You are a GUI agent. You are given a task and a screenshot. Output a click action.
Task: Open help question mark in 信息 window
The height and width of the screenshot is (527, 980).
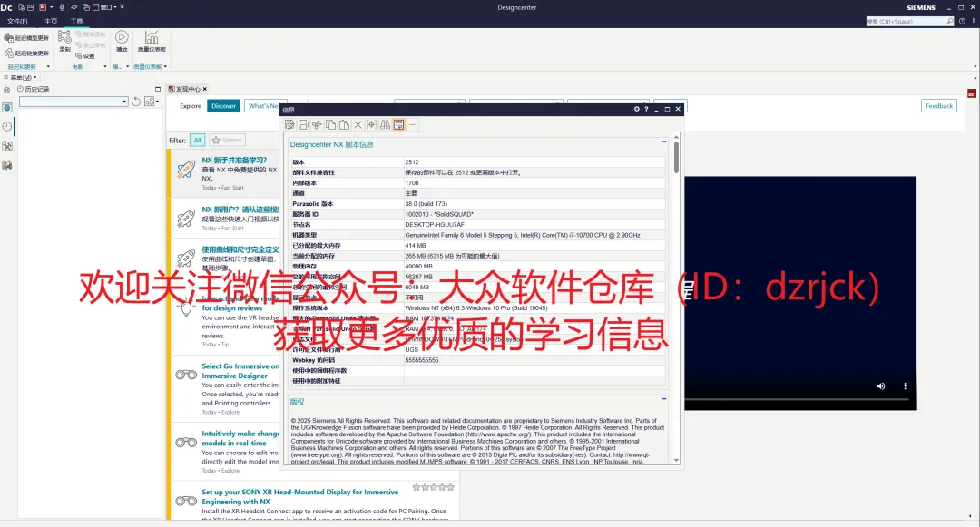click(646, 109)
